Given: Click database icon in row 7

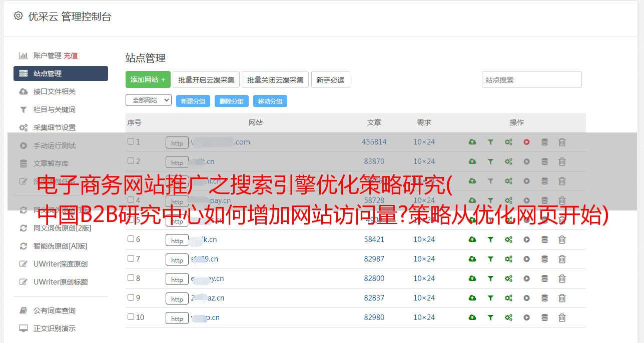Looking at the screenshot, I should click(x=544, y=259).
